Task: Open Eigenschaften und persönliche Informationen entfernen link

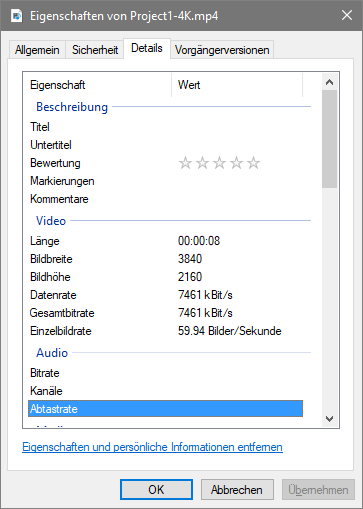Action: 152,447
